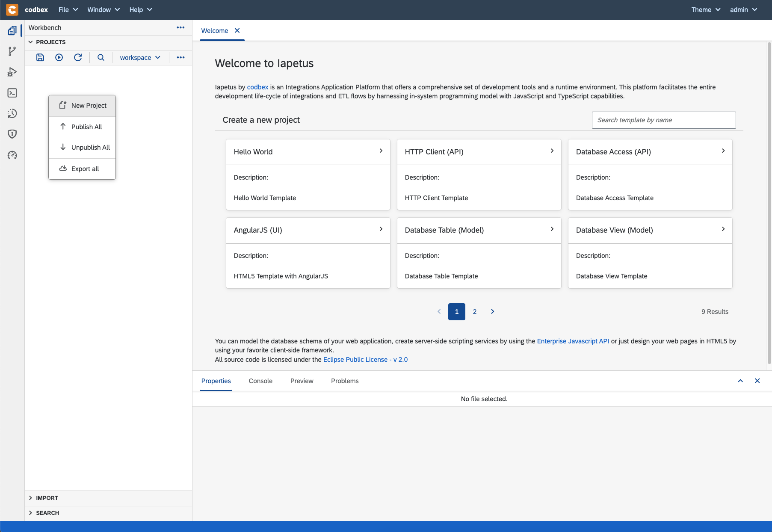Choose Unpublish All from context menu

[x=82, y=147]
